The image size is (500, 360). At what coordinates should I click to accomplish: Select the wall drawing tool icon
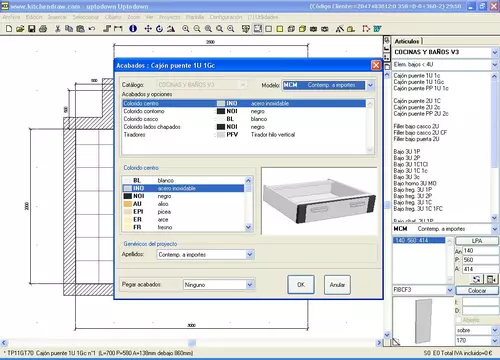(x=107, y=29)
